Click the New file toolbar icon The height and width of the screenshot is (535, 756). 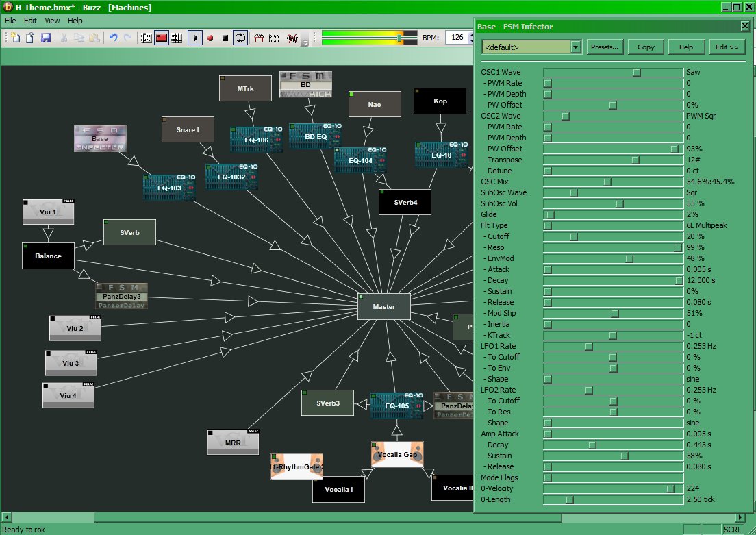point(14,38)
